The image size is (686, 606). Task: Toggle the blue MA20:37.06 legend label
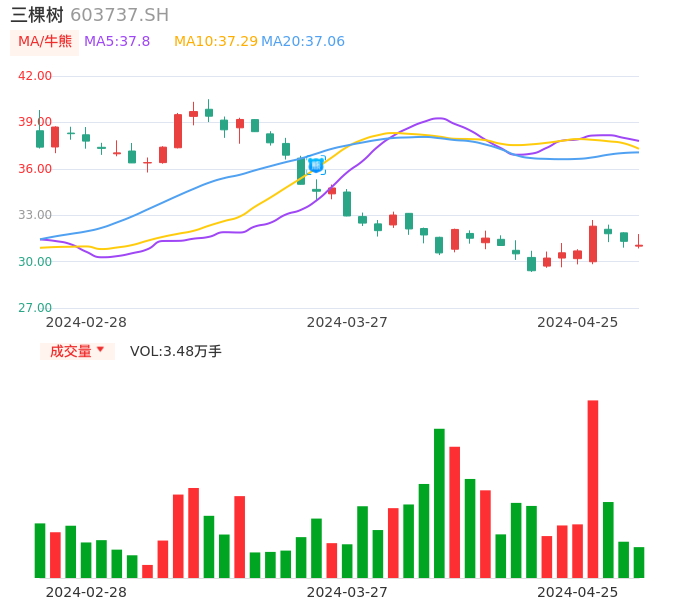click(302, 42)
